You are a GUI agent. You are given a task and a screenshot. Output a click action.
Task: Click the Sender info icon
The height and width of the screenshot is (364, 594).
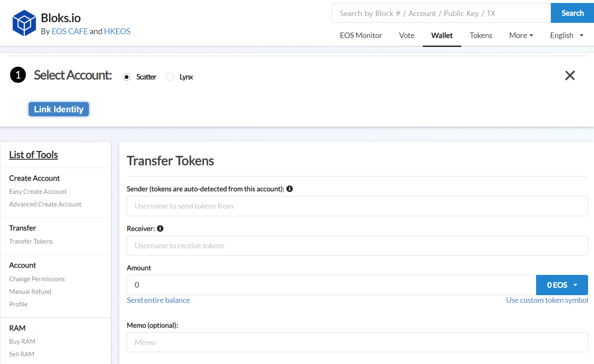pyautogui.click(x=290, y=189)
